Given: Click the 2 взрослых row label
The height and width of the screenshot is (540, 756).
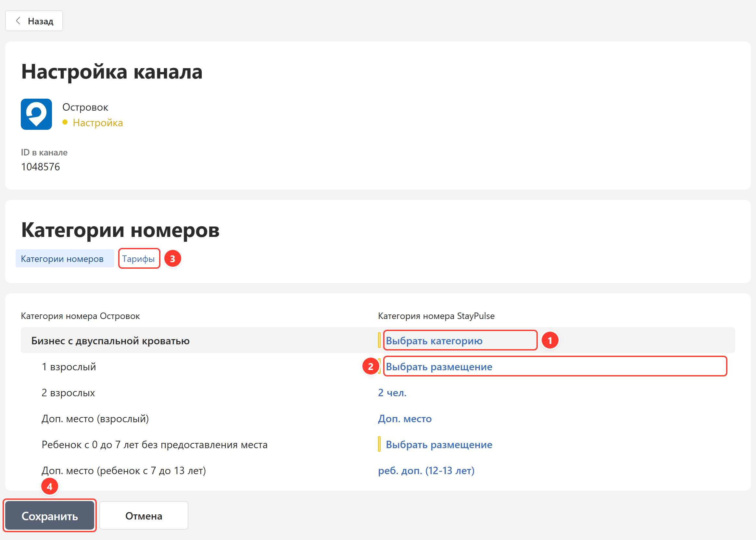Looking at the screenshot, I should coord(68,392).
